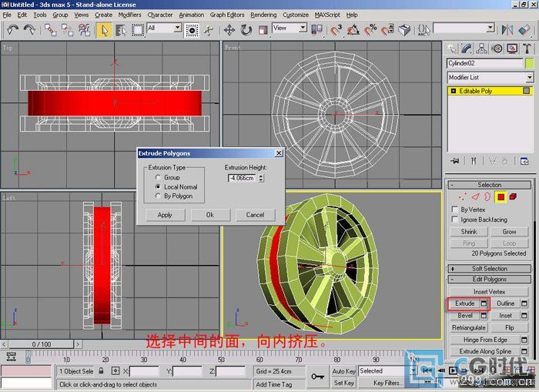Switch to Border sub-object level
Screen dimensions: 539x392
[x=487, y=197]
